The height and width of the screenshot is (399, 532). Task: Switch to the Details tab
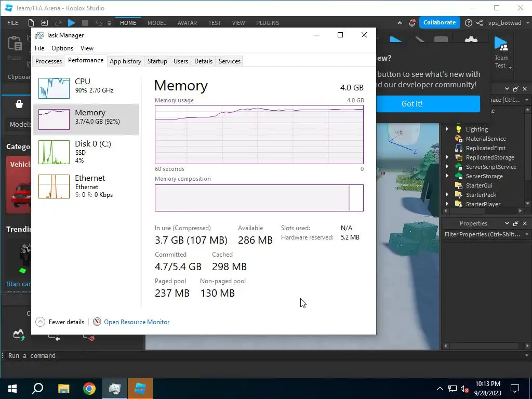[x=203, y=61]
